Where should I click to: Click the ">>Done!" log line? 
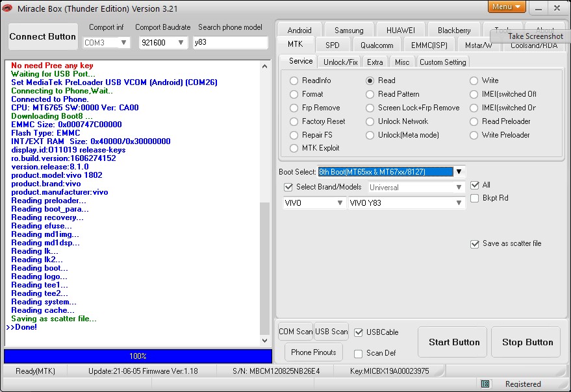click(x=22, y=327)
